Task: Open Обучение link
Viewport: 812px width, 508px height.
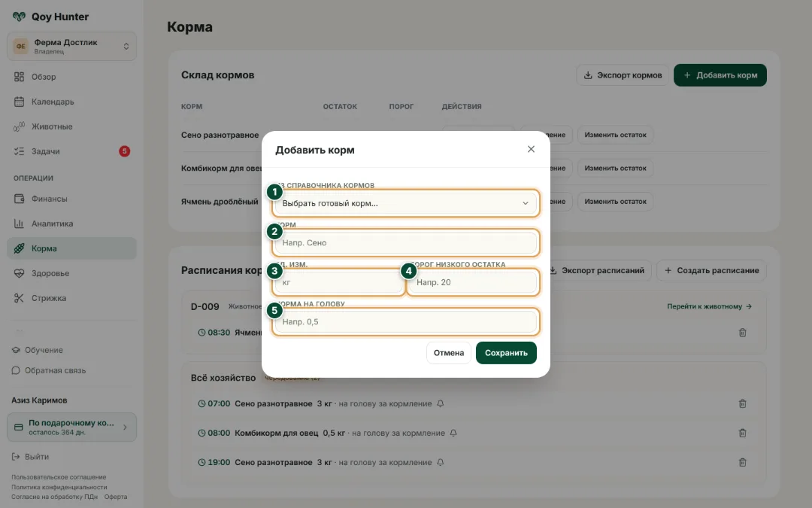Action: point(38,350)
